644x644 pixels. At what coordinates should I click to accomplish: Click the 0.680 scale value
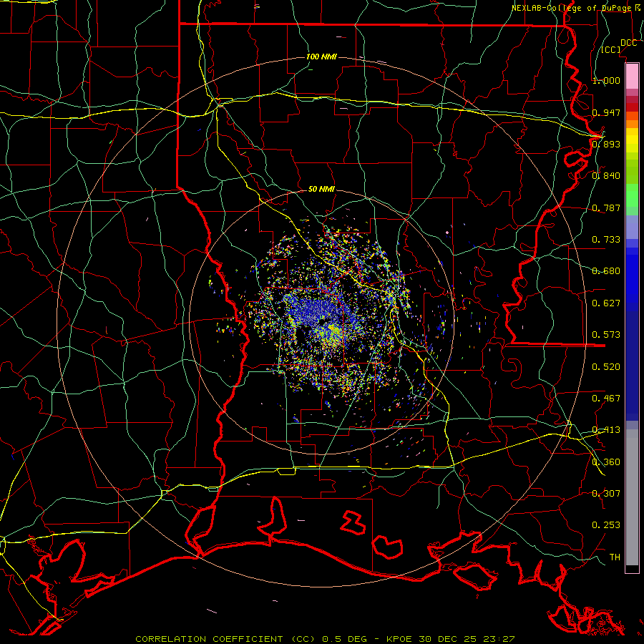(606, 271)
